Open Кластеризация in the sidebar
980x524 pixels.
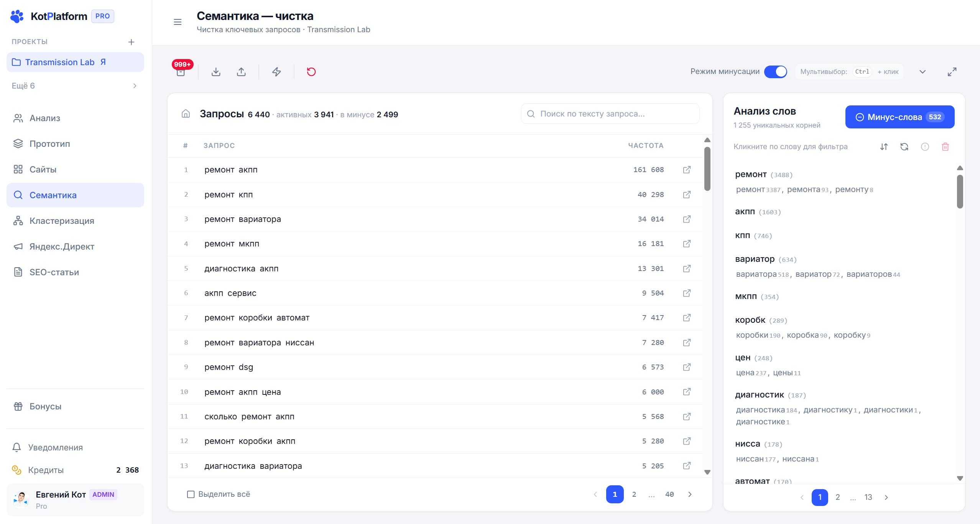pyautogui.click(x=75, y=221)
